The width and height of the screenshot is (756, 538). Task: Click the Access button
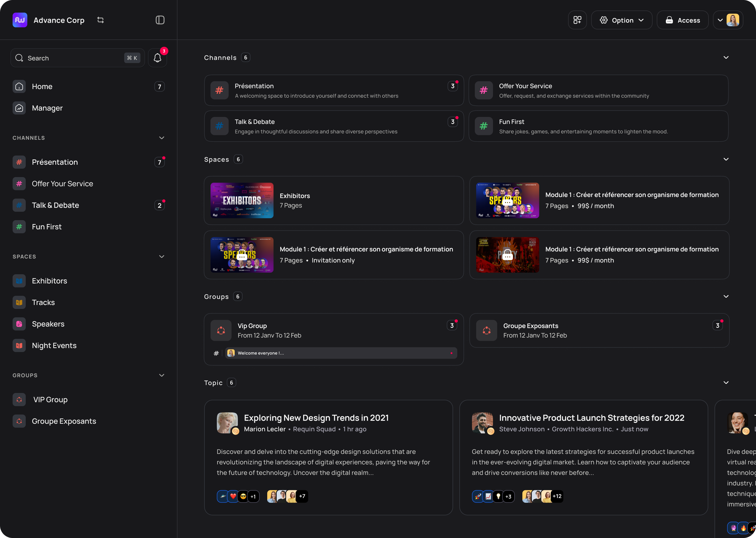(x=682, y=20)
